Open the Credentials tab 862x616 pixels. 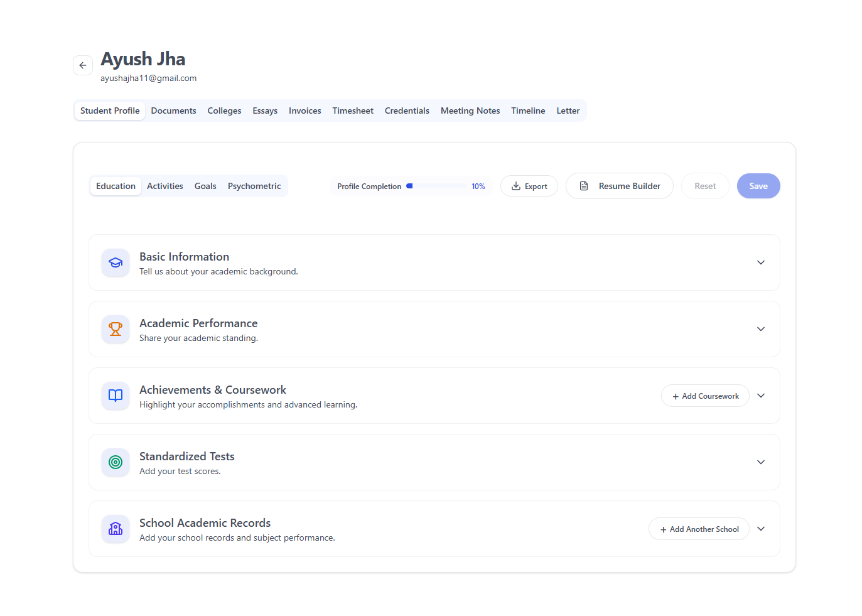[407, 111]
